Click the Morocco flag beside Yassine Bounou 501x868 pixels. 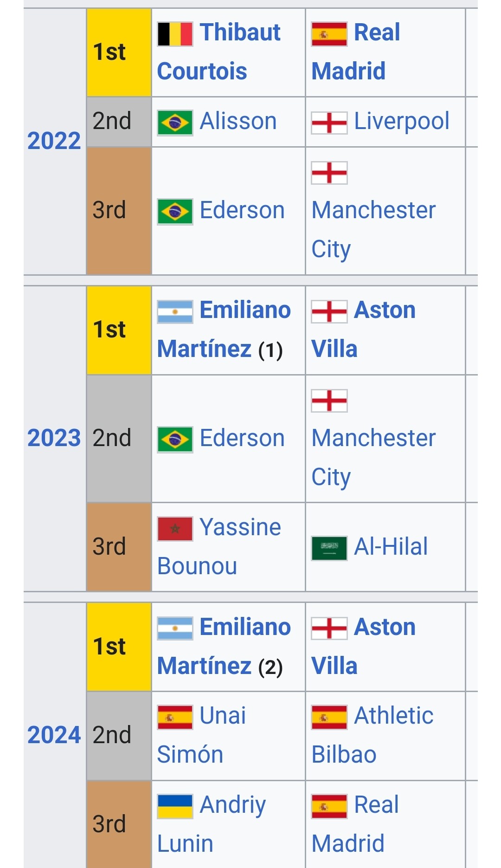point(175,529)
